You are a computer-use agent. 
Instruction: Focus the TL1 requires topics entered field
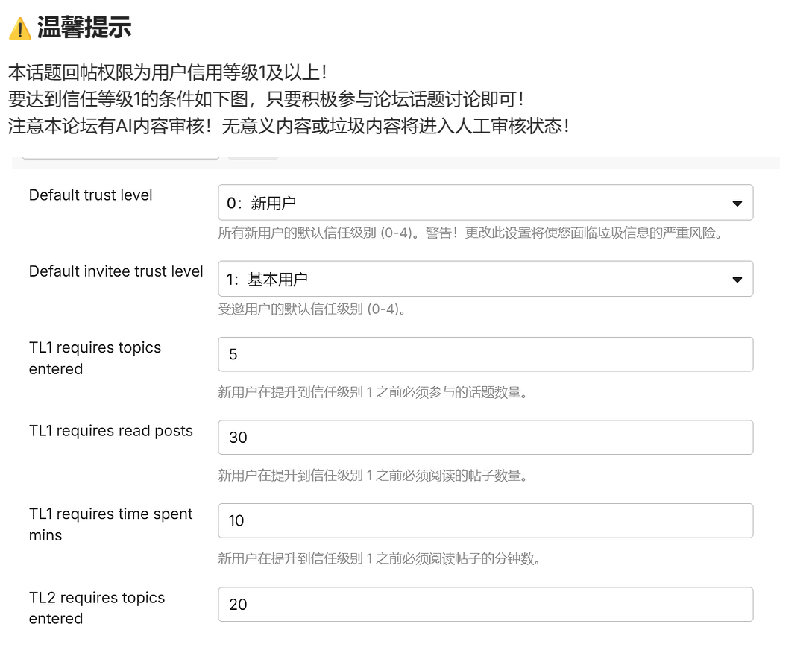(485, 354)
